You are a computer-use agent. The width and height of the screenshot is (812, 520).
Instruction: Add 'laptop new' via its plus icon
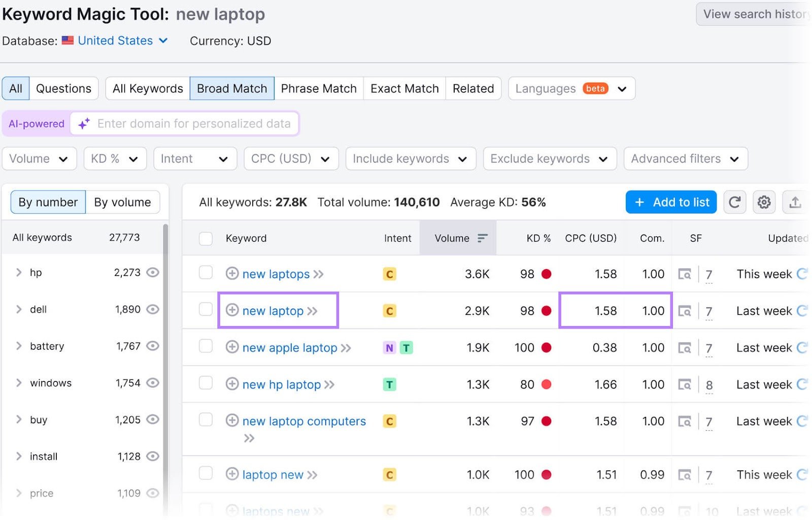[232, 474]
